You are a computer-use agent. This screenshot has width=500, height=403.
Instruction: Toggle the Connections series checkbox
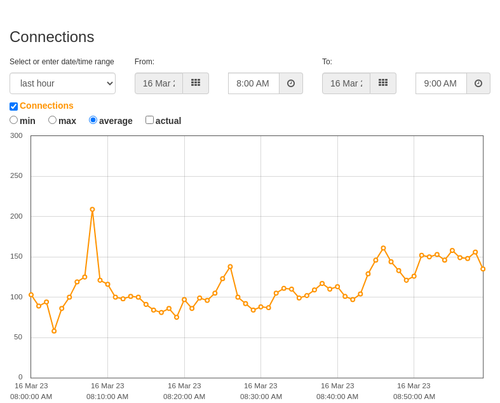tap(14, 106)
